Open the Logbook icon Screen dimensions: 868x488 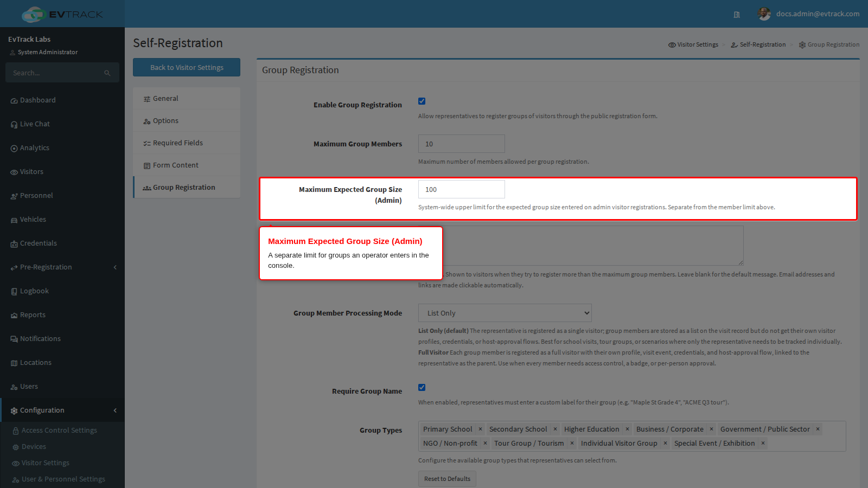(14, 292)
